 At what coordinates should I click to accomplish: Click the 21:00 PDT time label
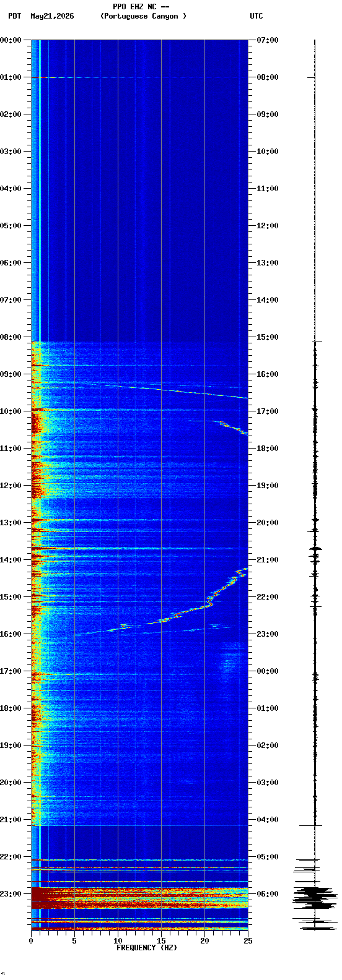click(12, 820)
